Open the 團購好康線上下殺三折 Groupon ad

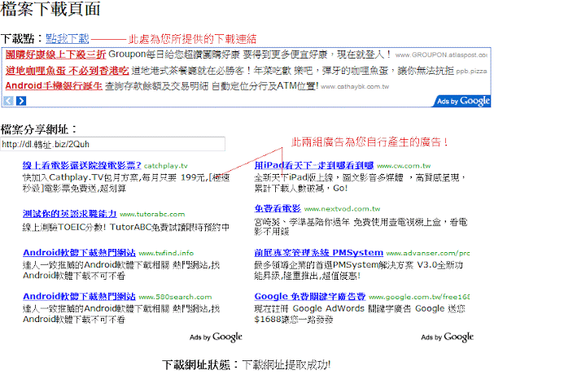55,54
